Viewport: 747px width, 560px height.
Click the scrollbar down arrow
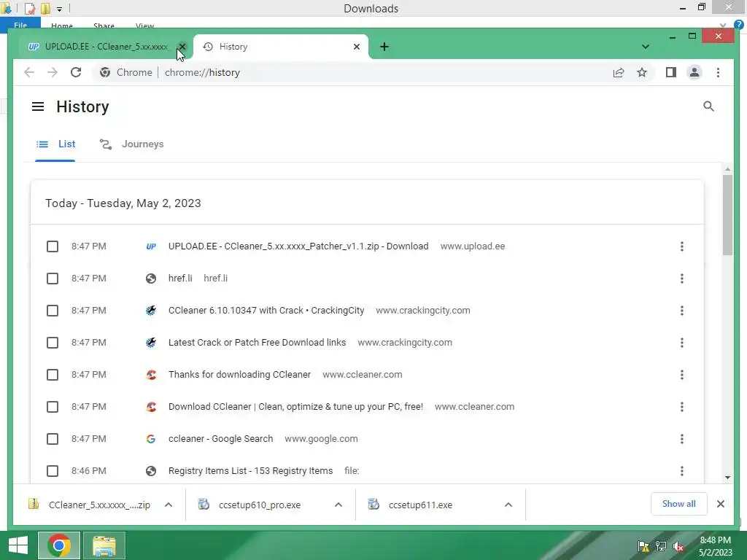[727, 478]
